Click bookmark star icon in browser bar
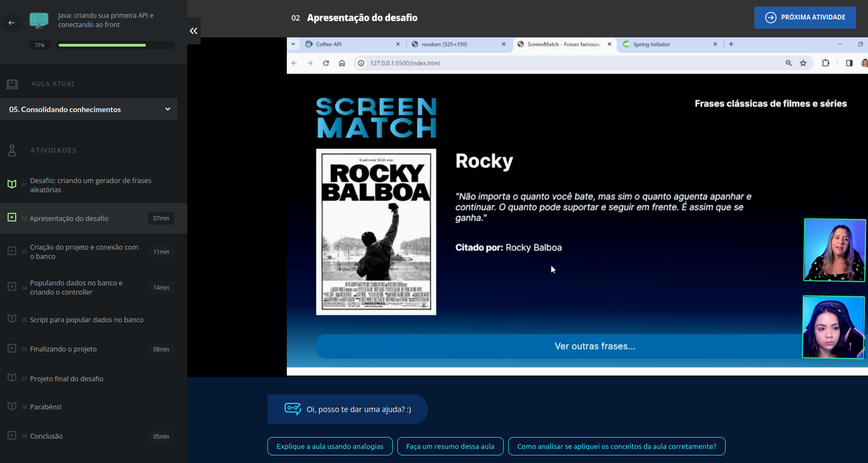The height and width of the screenshot is (463, 868). pyautogui.click(x=804, y=63)
